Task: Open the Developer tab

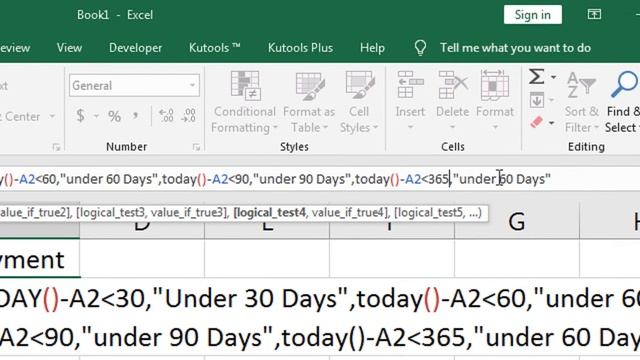Action: pos(135,48)
